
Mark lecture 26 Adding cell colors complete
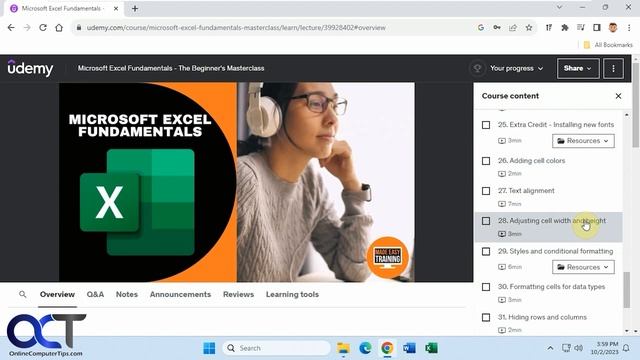pos(486,161)
